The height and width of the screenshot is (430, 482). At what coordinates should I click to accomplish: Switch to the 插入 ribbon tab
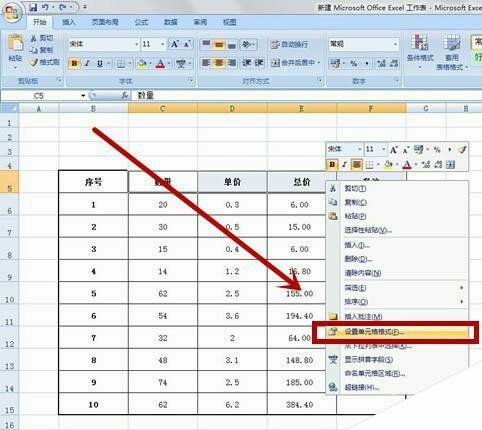(x=69, y=22)
